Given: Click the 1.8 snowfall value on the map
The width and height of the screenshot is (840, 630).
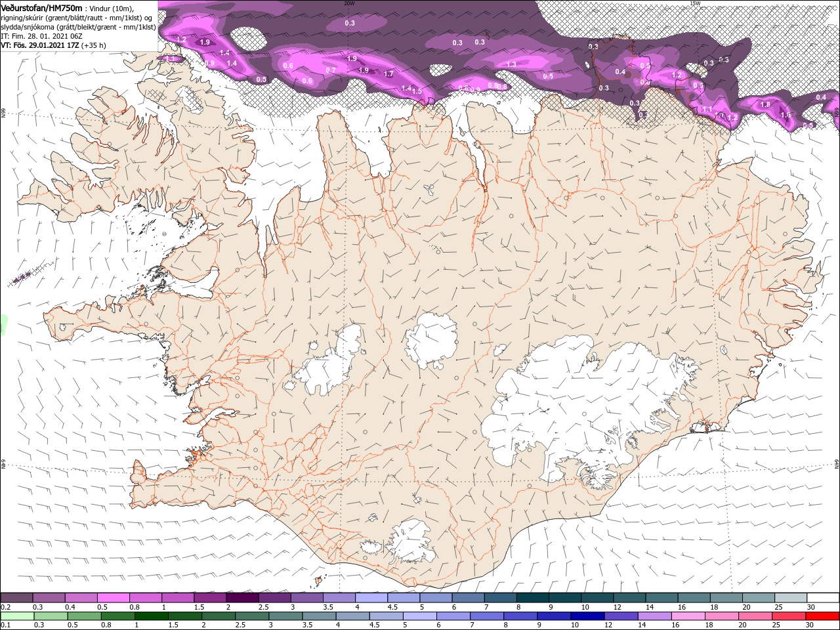Looking at the screenshot, I should click(x=765, y=104).
